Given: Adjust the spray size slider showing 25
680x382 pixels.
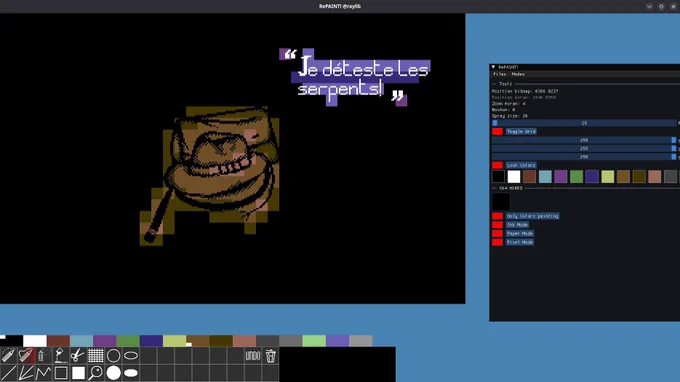Looking at the screenshot, I should [x=584, y=123].
